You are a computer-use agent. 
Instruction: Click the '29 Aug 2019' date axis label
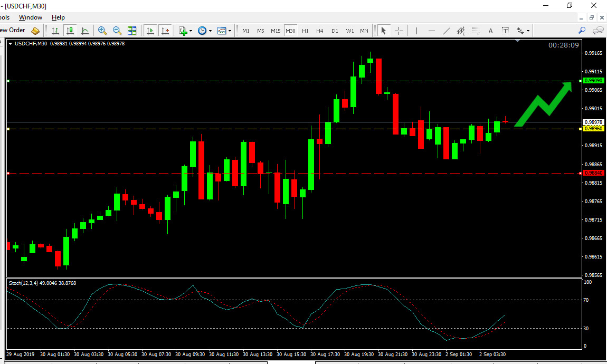(x=21, y=355)
